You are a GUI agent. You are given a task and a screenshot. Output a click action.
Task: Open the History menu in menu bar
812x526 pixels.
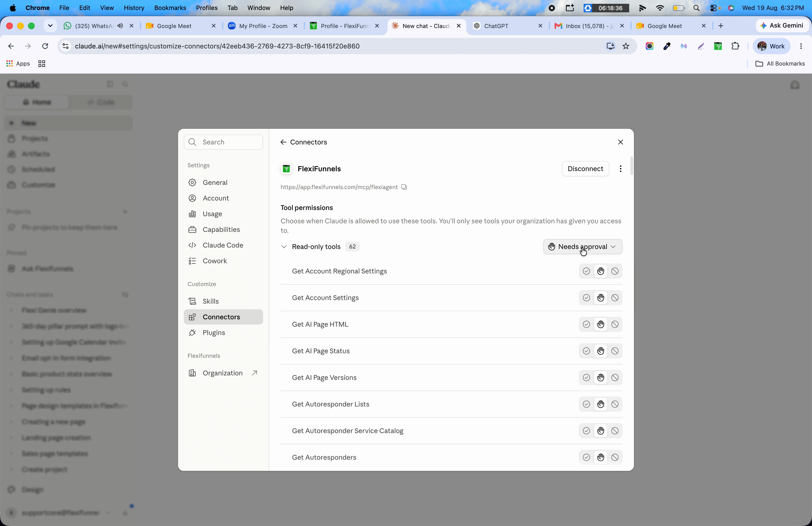[134, 8]
